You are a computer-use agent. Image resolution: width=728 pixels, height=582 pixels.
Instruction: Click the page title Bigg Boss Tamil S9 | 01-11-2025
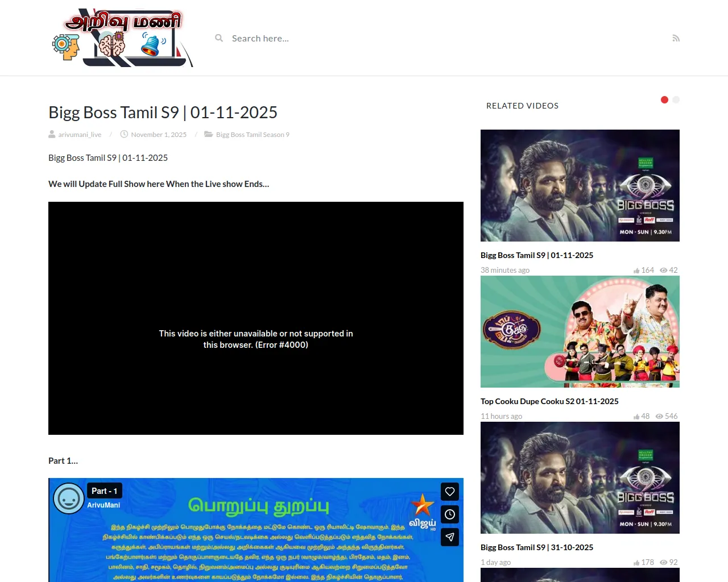point(163,113)
